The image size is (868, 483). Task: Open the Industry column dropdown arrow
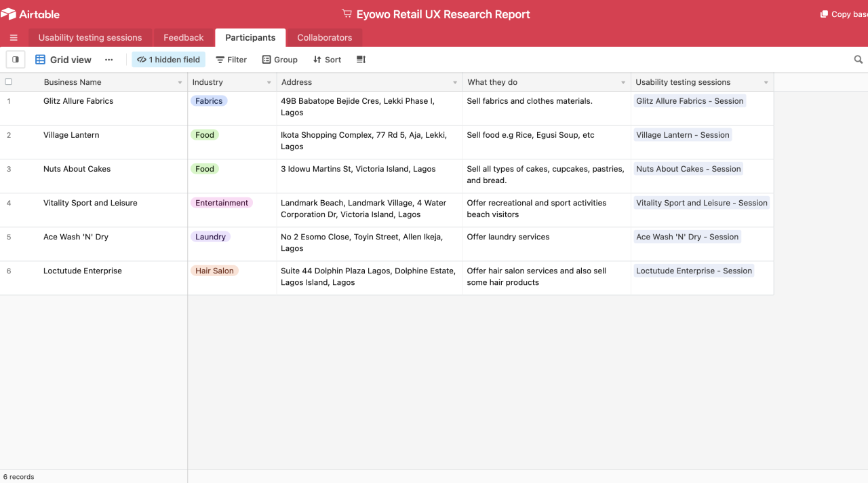click(269, 83)
